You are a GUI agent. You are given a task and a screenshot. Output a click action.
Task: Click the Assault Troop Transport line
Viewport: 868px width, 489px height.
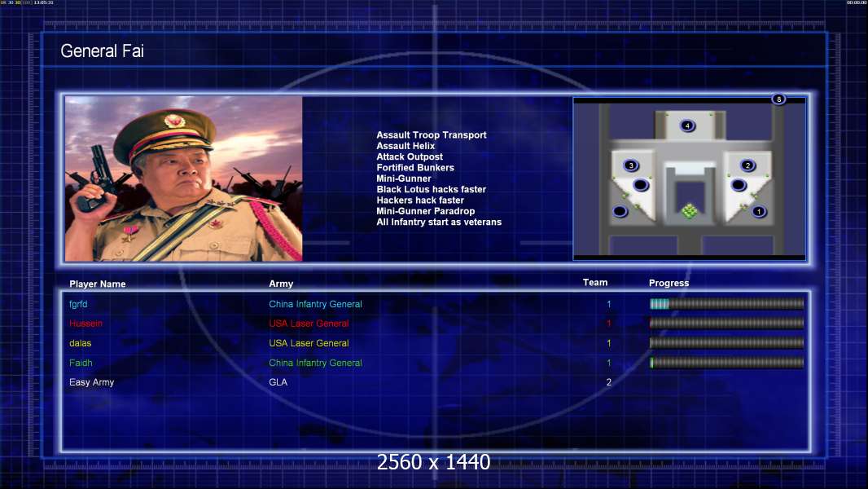pos(432,134)
